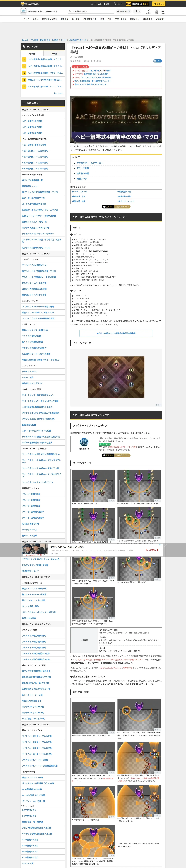
Task: Open the Game8 logo home link
Action: [30, 4]
